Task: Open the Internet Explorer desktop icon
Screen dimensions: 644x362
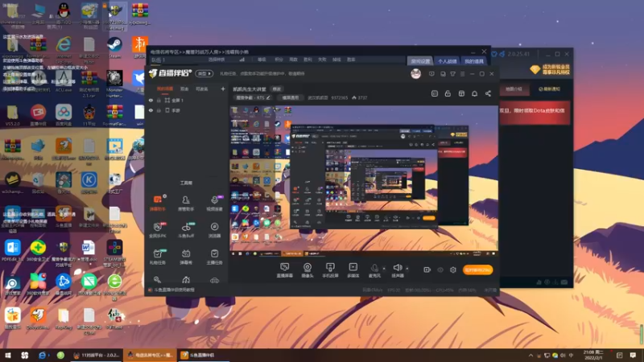Action: tap(64, 47)
